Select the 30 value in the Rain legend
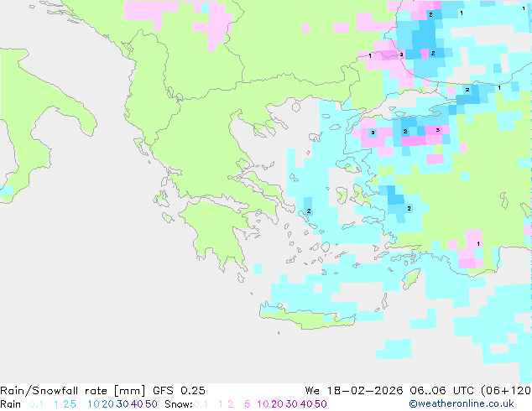Viewport: 532px width, 411px height. point(123,404)
